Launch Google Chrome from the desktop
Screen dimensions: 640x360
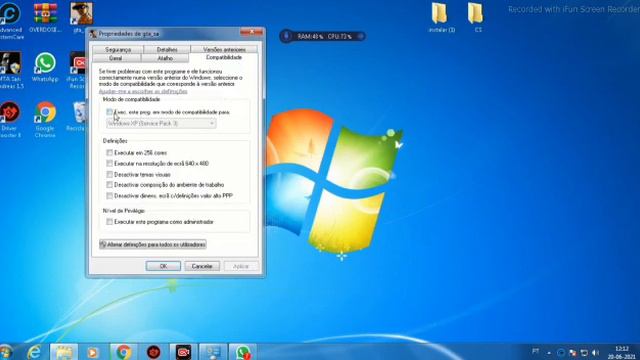[45, 119]
